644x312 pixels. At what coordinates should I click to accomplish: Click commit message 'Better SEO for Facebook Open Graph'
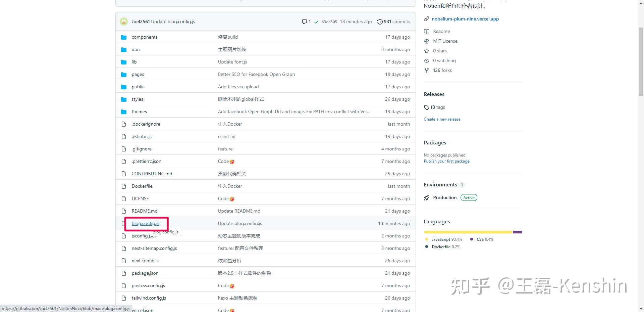(x=256, y=74)
